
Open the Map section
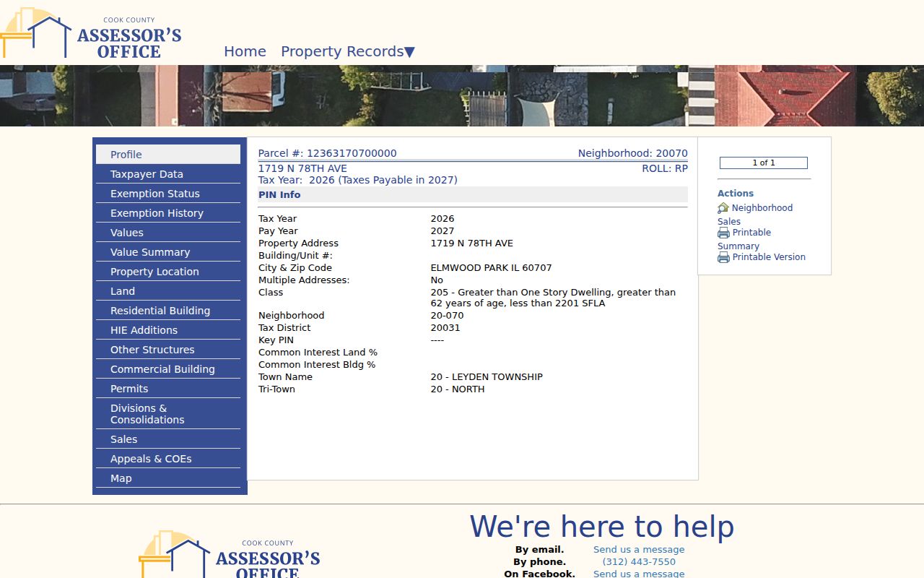[x=168, y=478]
